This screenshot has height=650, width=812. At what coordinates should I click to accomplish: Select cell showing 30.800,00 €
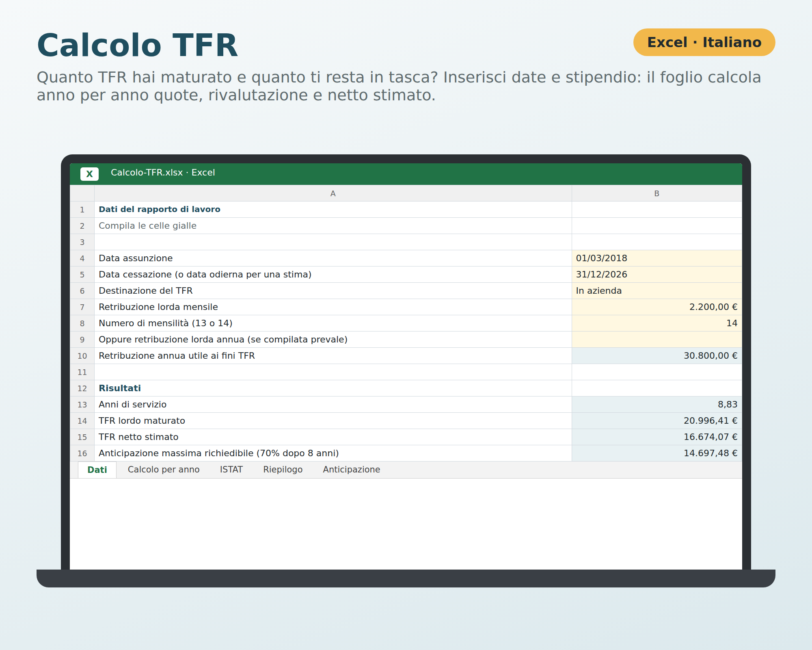pos(657,356)
